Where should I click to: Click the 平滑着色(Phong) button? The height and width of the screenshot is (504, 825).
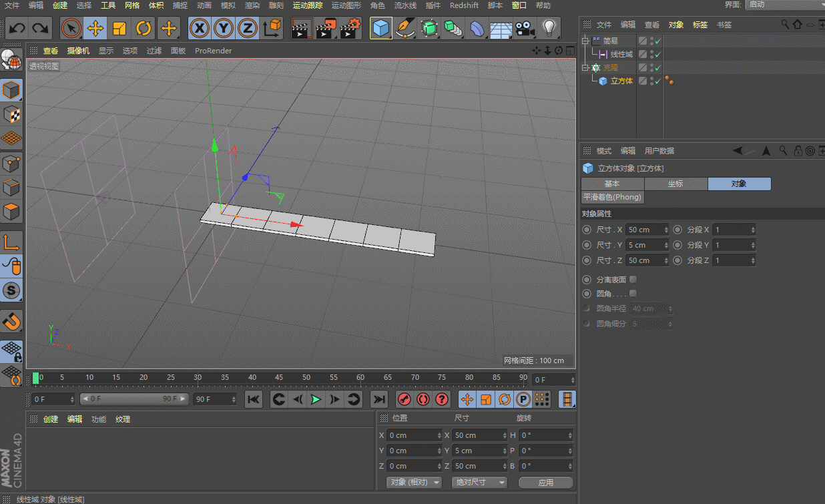[x=612, y=197]
